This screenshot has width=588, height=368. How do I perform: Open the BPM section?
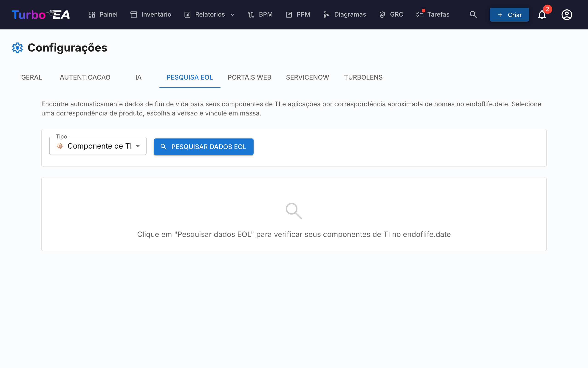(x=260, y=14)
